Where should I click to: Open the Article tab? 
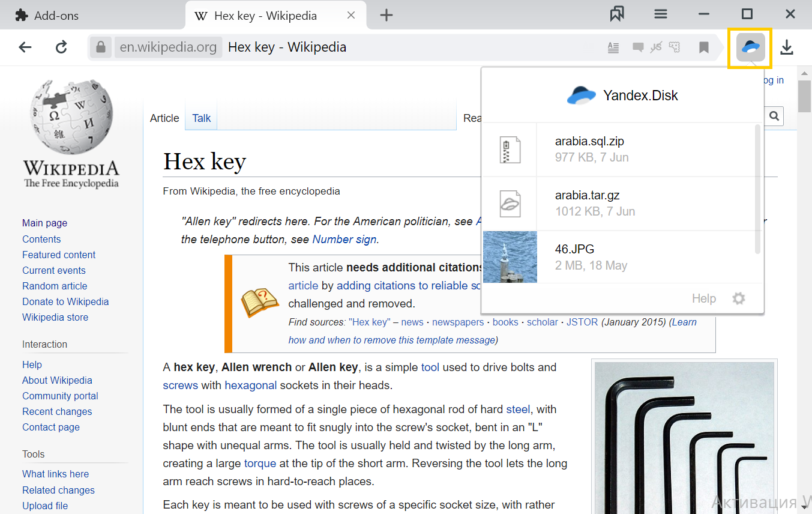(x=164, y=118)
